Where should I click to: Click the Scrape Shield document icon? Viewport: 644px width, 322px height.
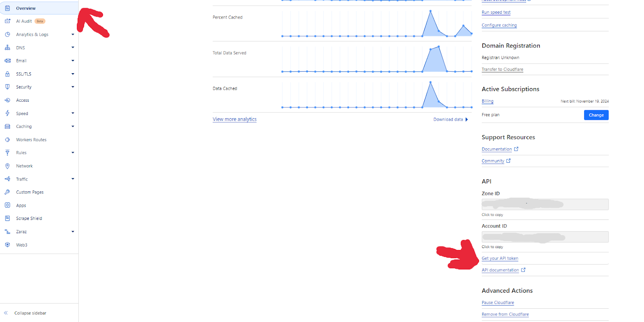click(7, 218)
